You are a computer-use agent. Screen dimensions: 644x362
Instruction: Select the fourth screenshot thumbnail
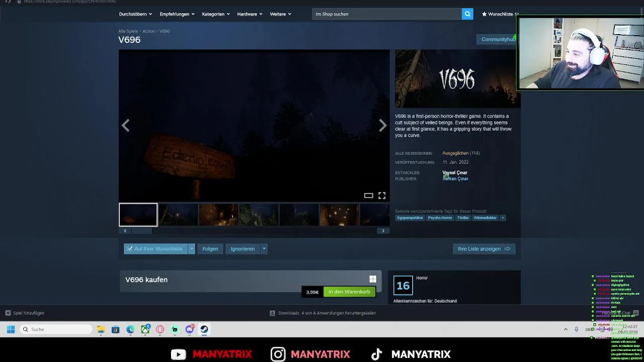(x=259, y=215)
